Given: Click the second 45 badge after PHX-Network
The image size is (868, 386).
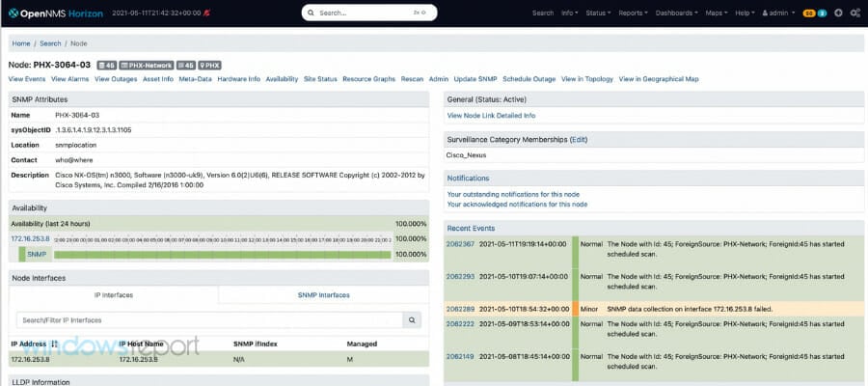Looking at the screenshot, I should 186,66.
